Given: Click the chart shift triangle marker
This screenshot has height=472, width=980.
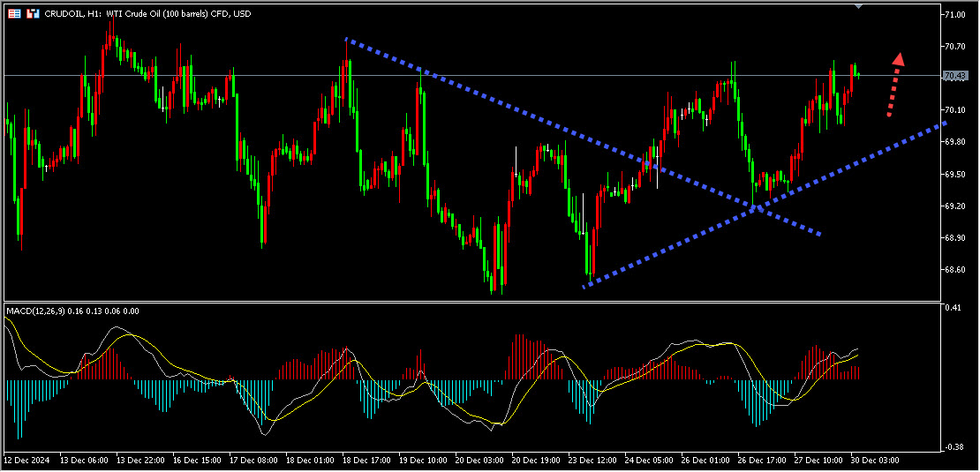Looking at the screenshot, I should 859,6.
